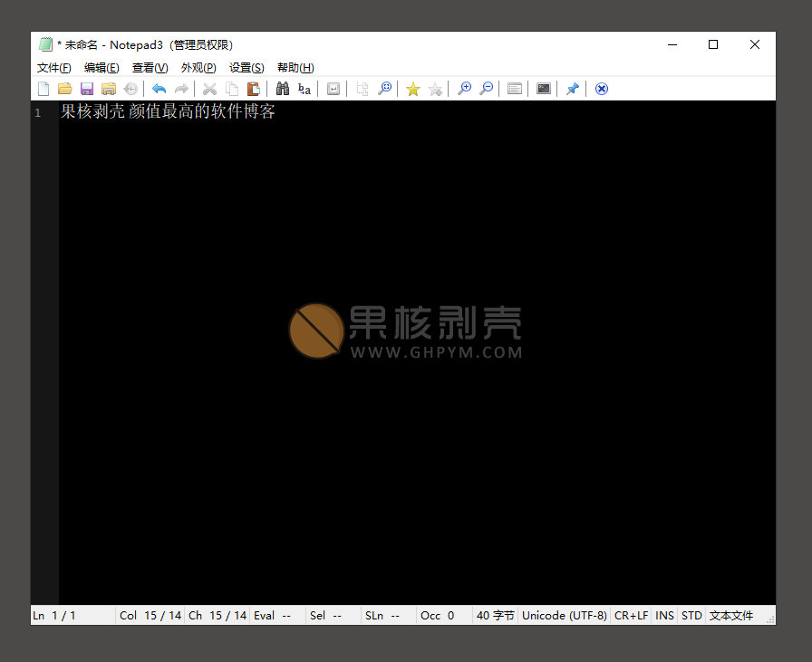The width and height of the screenshot is (812, 662).
Task: Click the Notepad3 notepad app icon
Action: coord(45,44)
